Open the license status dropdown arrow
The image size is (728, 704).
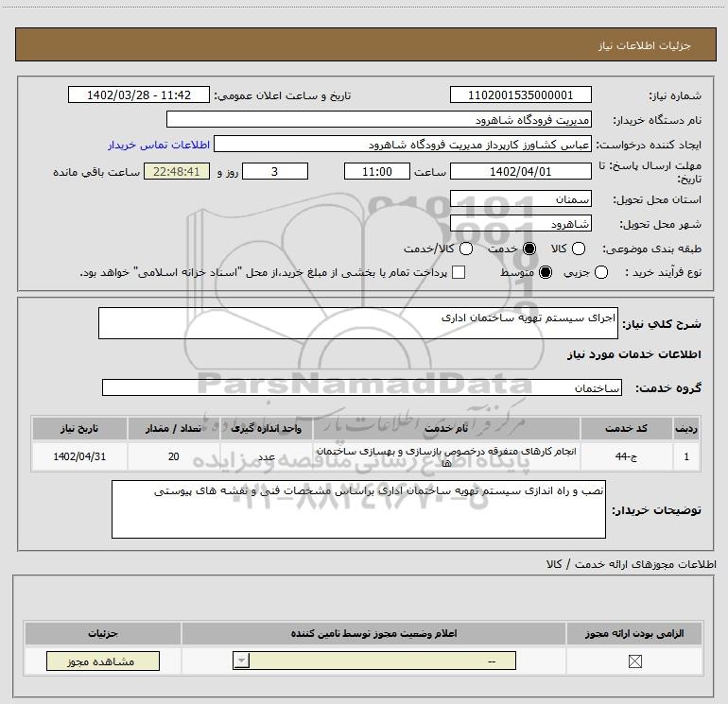pyautogui.click(x=241, y=661)
